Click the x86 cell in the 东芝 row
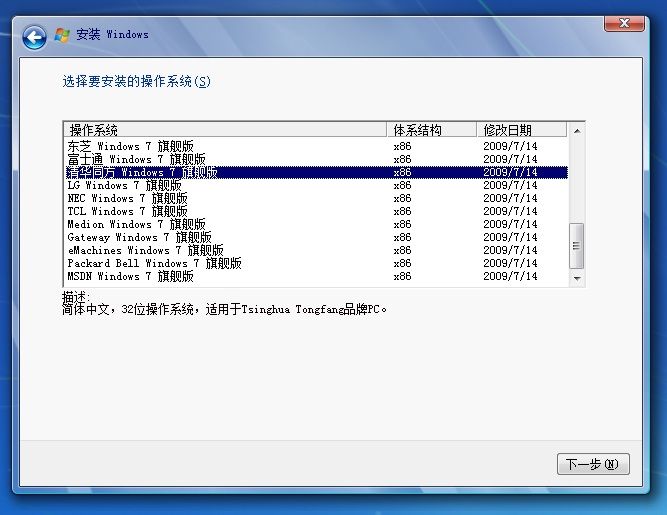 click(x=402, y=146)
